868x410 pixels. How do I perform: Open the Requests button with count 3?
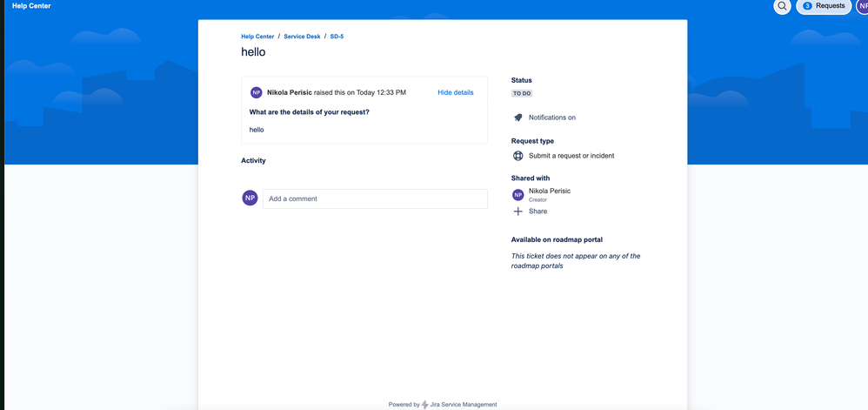point(824,6)
